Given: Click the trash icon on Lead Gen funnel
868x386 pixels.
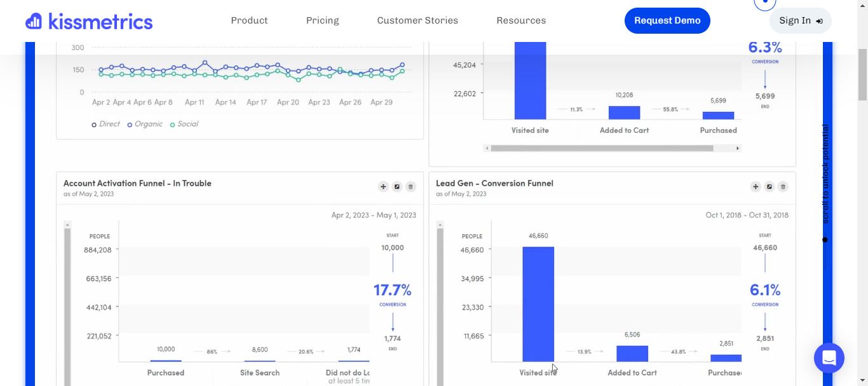Looking at the screenshot, I should coord(783,186).
